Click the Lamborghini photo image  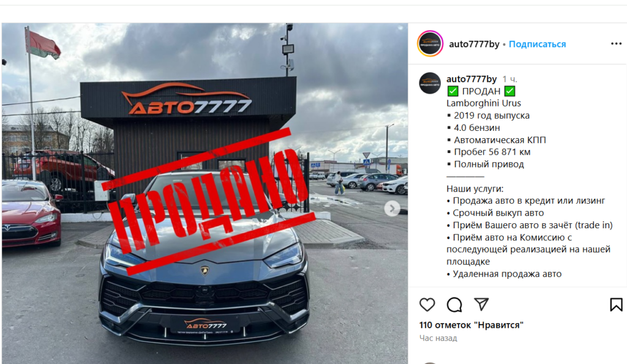tap(205, 193)
